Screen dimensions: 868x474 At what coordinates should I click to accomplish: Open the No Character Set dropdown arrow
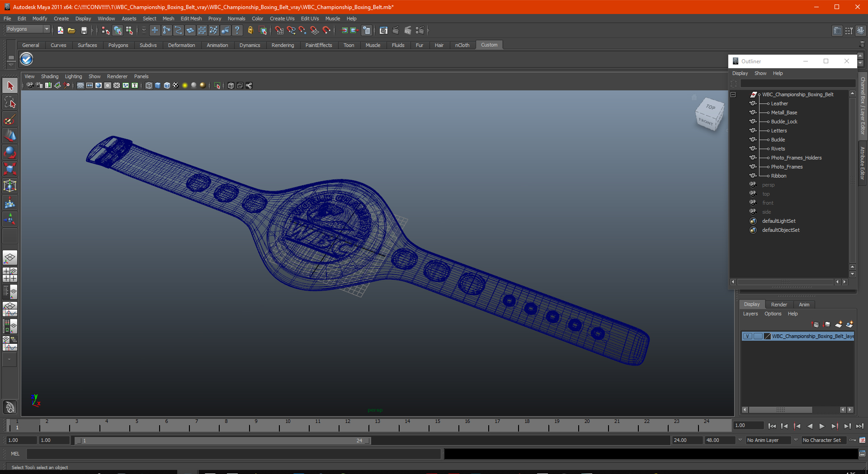coord(796,440)
